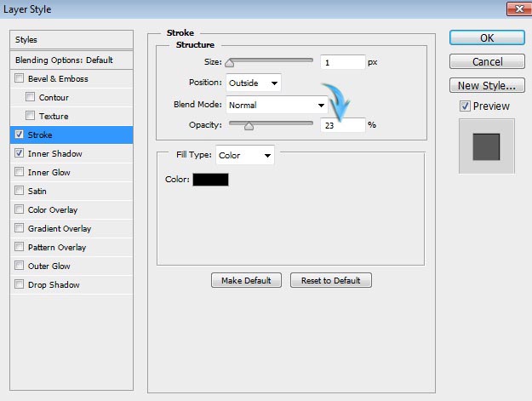
Task: Enable the Bevel & Emboss checkbox
Action: (x=20, y=78)
